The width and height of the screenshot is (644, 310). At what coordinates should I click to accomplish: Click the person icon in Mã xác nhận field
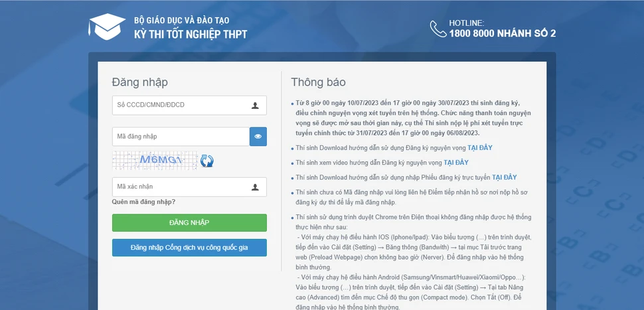tap(255, 187)
